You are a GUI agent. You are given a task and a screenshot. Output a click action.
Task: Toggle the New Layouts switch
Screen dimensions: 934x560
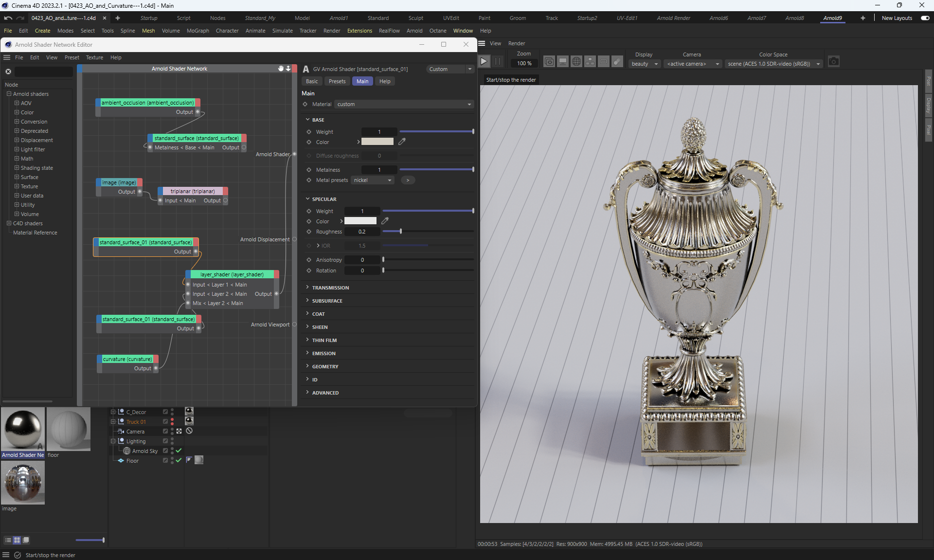925,18
